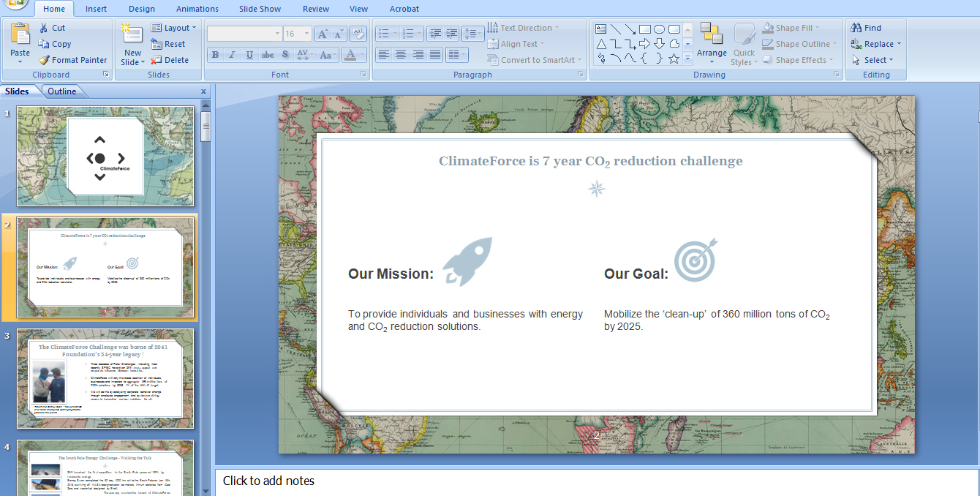
Task: Cut the selection with the scissors icon
Action: click(44, 28)
